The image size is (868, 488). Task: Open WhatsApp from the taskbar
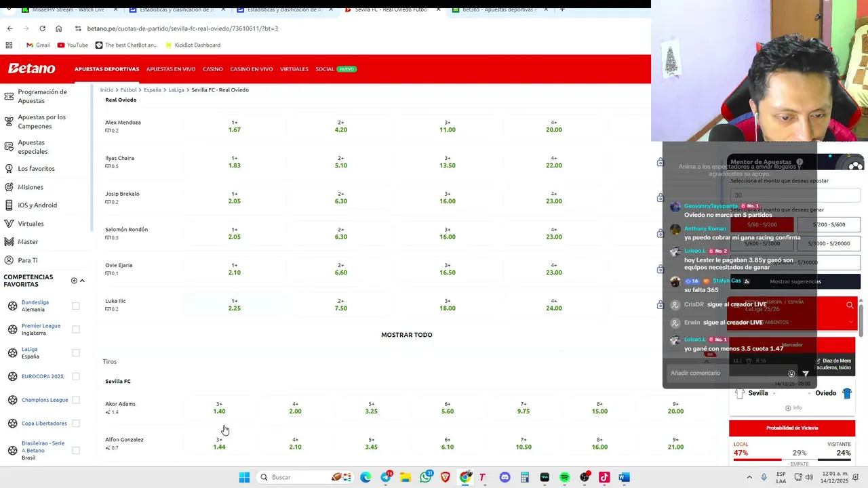[425, 477]
